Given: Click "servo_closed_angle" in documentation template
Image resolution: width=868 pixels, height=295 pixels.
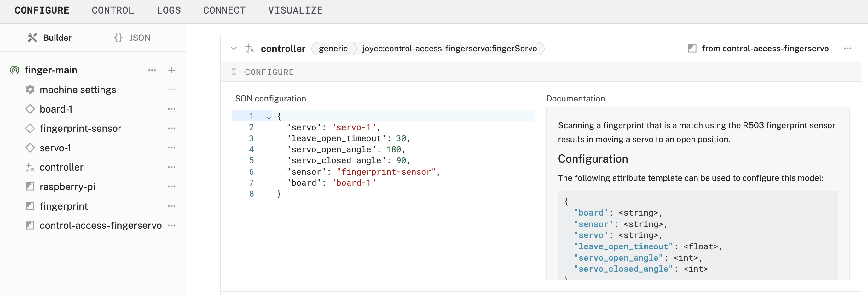Looking at the screenshot, I should (x=623, y=269).
